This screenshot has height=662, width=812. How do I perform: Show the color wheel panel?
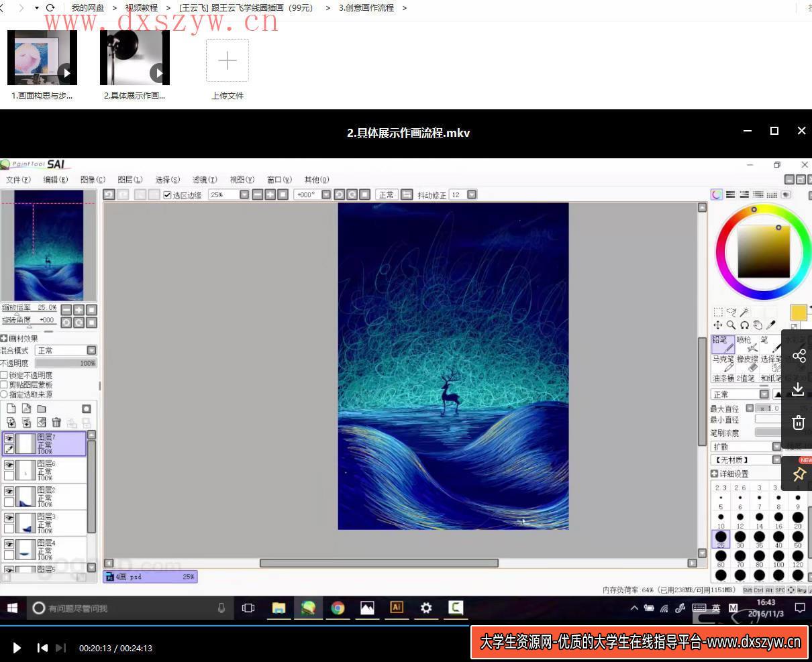click(717, 195)
